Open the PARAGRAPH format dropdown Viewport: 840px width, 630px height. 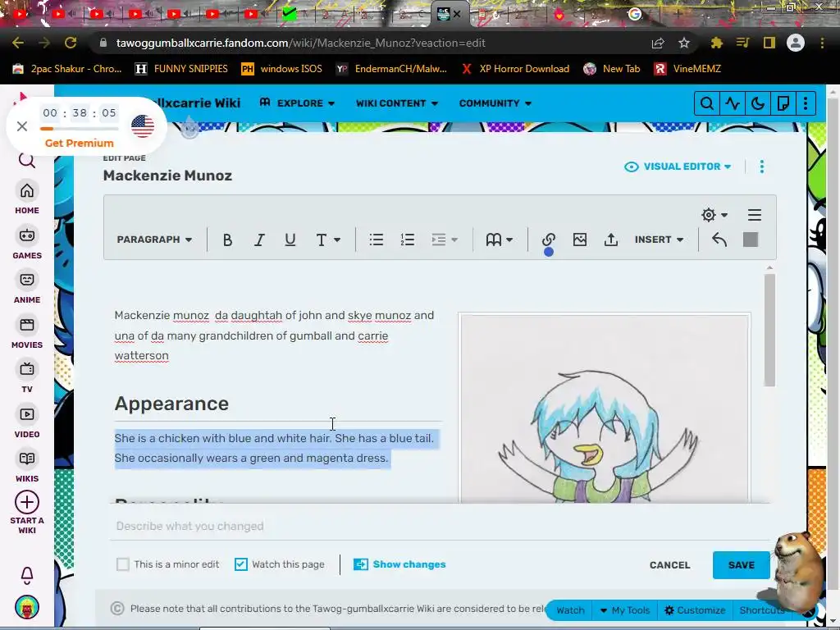154,240
